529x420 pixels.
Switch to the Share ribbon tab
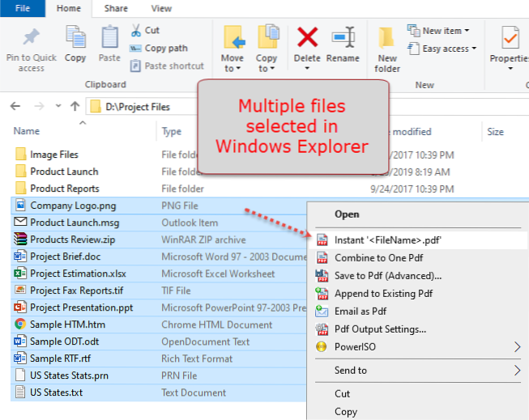116,8
